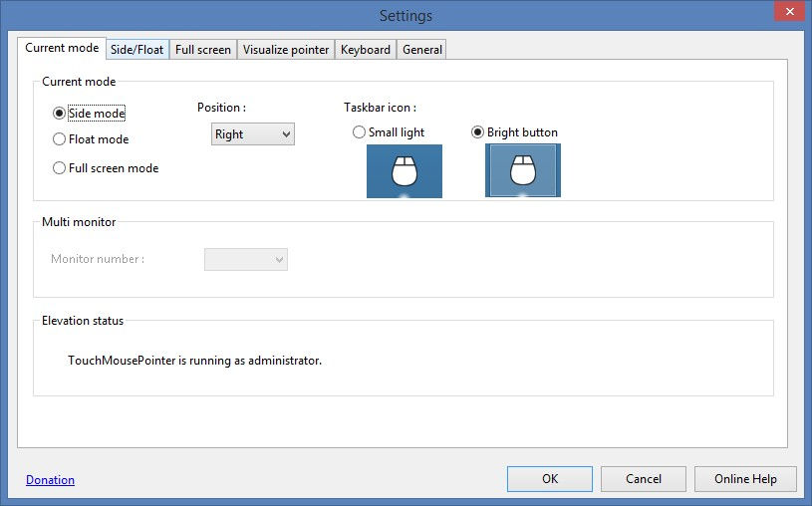The height and width of the screenshot is (506, 812).
Task: Open the Visualize pointer tab
Action: (286, 50)
